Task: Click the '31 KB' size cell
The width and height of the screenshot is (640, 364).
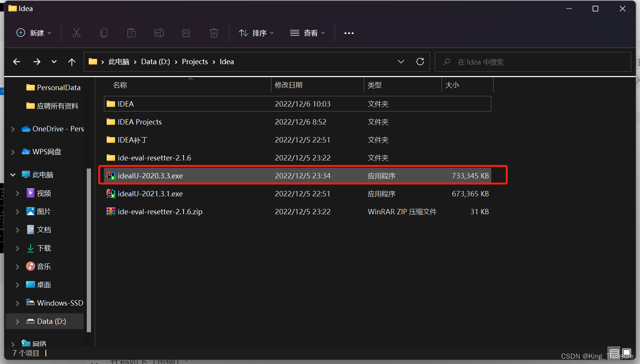Action: 479,212
